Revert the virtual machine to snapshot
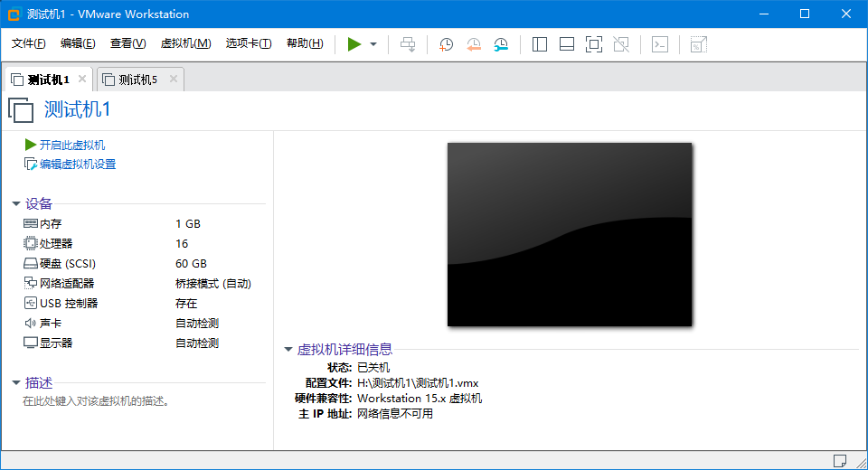The image size is (868, 470). [x=474, y=44]
